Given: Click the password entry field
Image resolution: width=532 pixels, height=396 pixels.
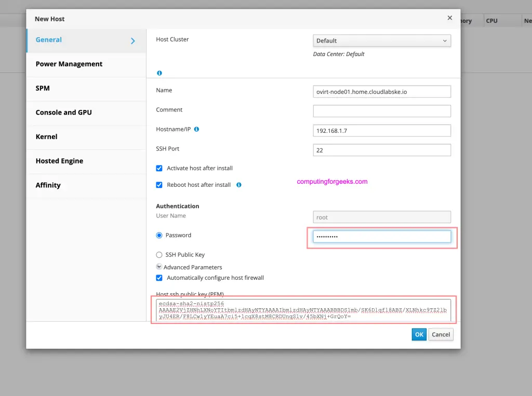Looking at the screenshot, I should point(382,236).
